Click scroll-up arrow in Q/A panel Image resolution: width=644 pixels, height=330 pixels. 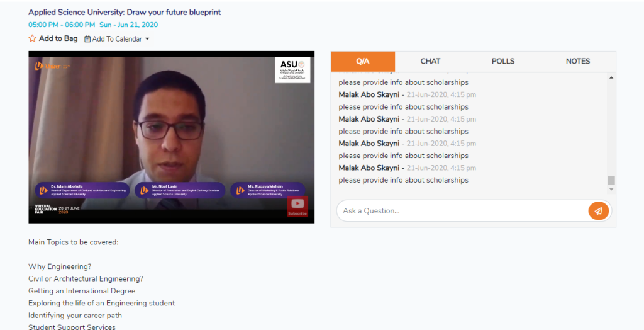[611, 77]
